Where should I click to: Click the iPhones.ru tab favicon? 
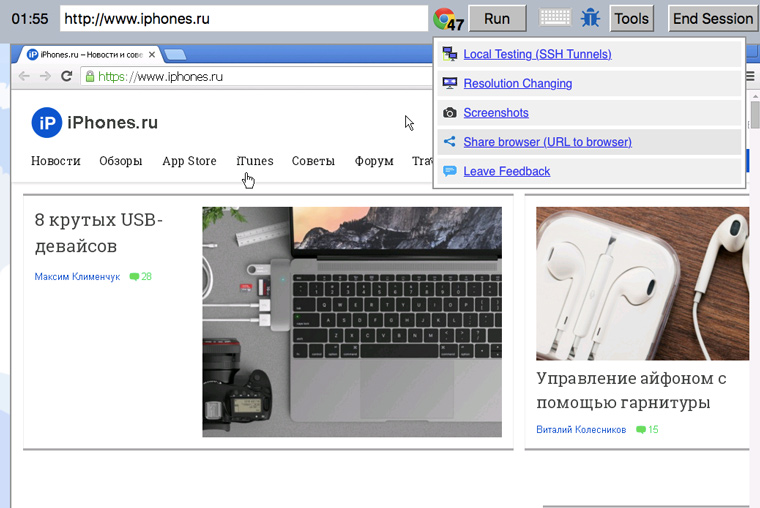[x=32, y=54]
